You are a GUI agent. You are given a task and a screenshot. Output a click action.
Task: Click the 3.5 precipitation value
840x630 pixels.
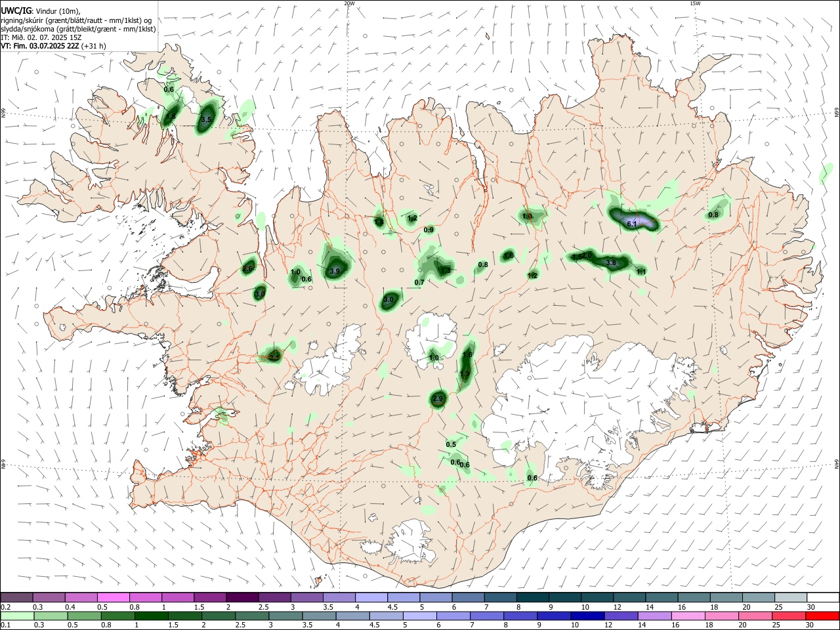206,119
